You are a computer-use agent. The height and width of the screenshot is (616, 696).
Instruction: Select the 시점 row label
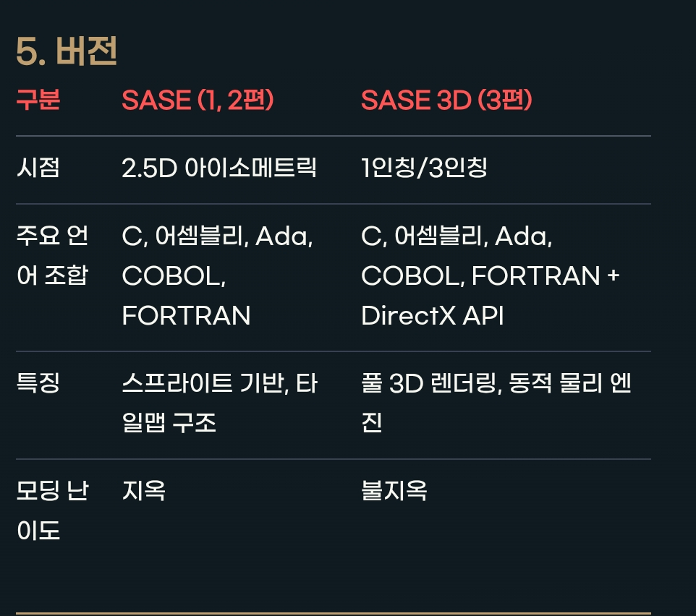[38, 168]
